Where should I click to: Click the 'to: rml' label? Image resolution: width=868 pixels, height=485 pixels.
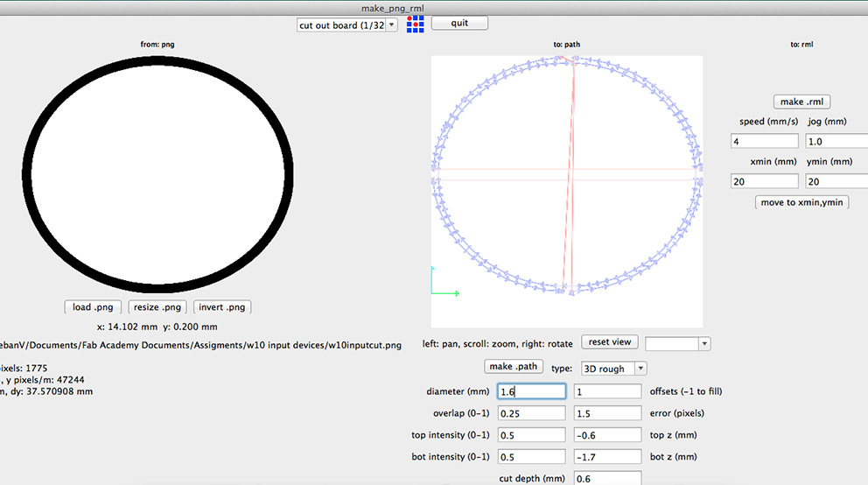tap(801, 45)
